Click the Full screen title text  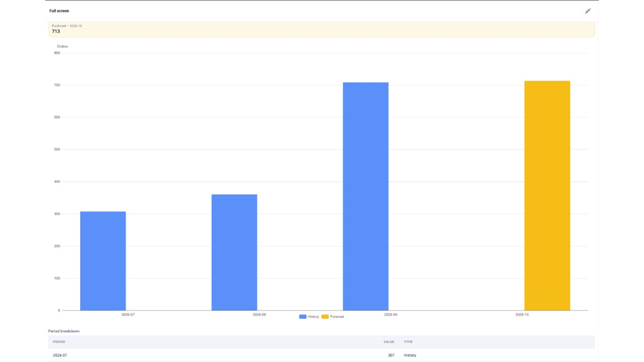tap(59, 11)
